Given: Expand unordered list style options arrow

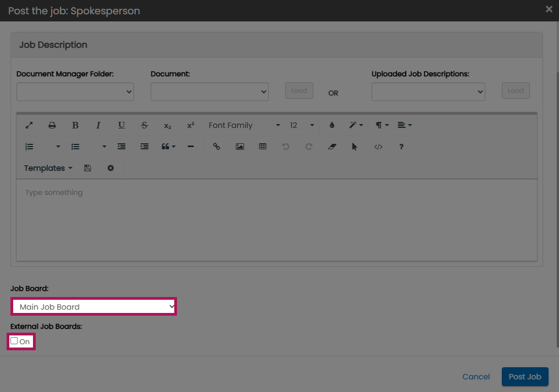Looking at the screenshot, I should (104, 147).
